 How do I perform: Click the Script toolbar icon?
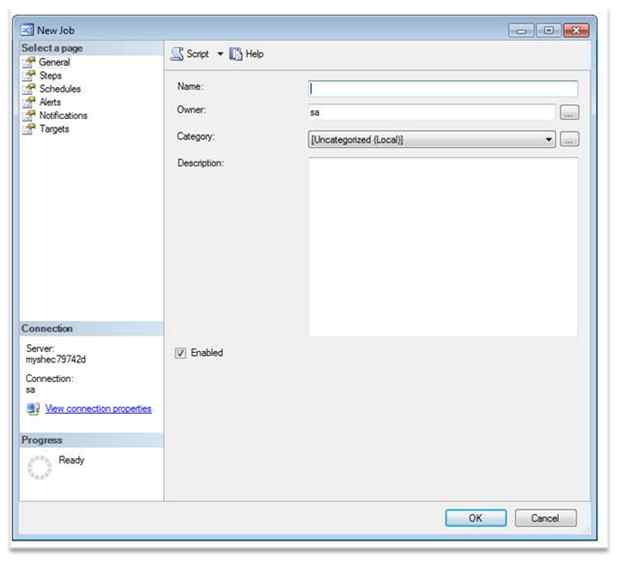pyautogui.click(x=177, y=54)
